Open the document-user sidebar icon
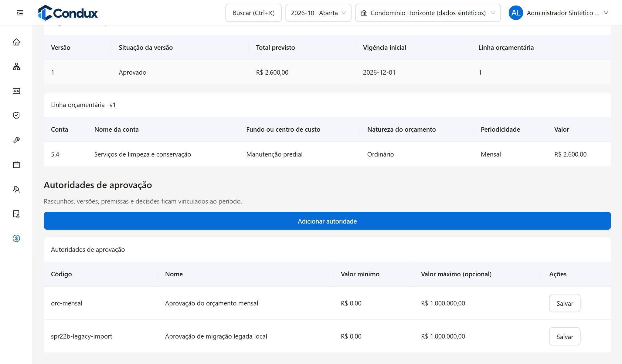 tap(16, 214)
